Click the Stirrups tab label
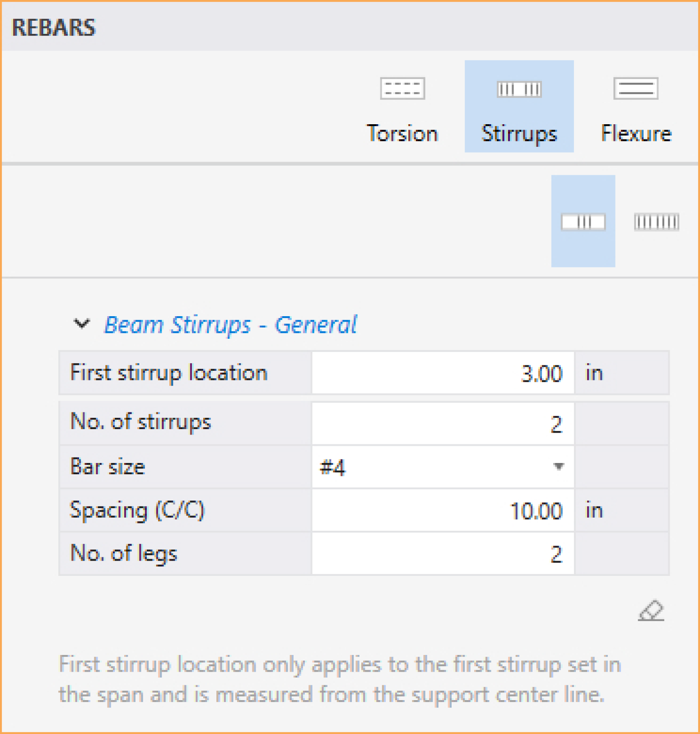 click(519, 134)
